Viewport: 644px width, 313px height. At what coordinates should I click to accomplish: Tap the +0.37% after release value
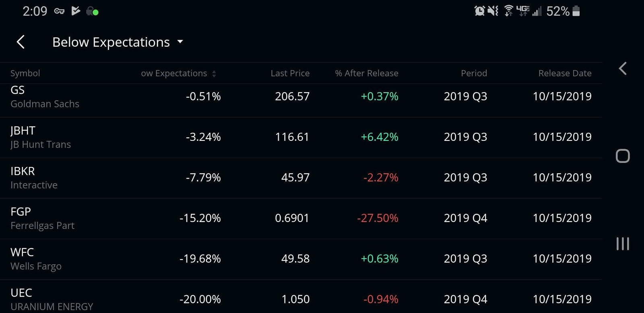380,97
